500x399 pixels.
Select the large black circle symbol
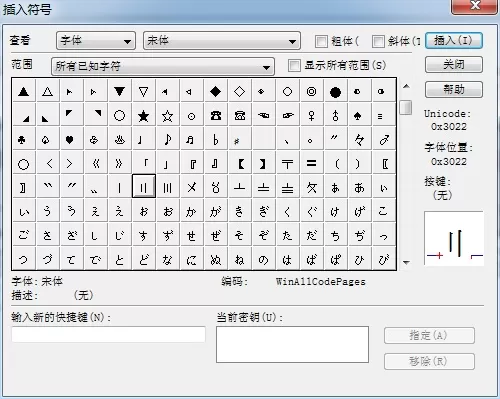336,91
